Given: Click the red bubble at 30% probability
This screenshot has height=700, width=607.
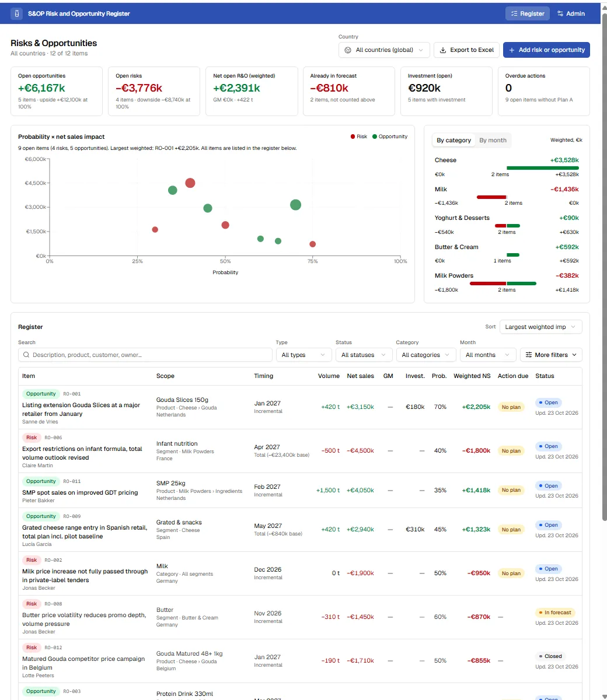Looking at the screenshot, I should tap(155, 230).
